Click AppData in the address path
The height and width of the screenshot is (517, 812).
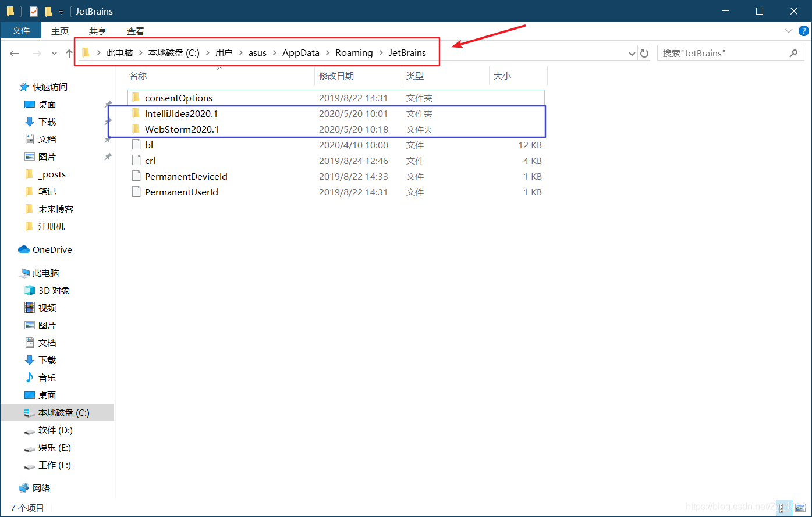click(x=301, y=53)
